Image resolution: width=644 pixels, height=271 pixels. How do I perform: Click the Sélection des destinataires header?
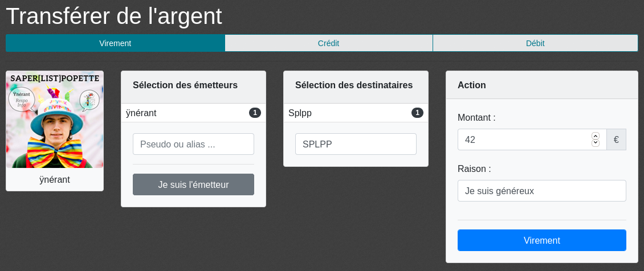point(354,85)
